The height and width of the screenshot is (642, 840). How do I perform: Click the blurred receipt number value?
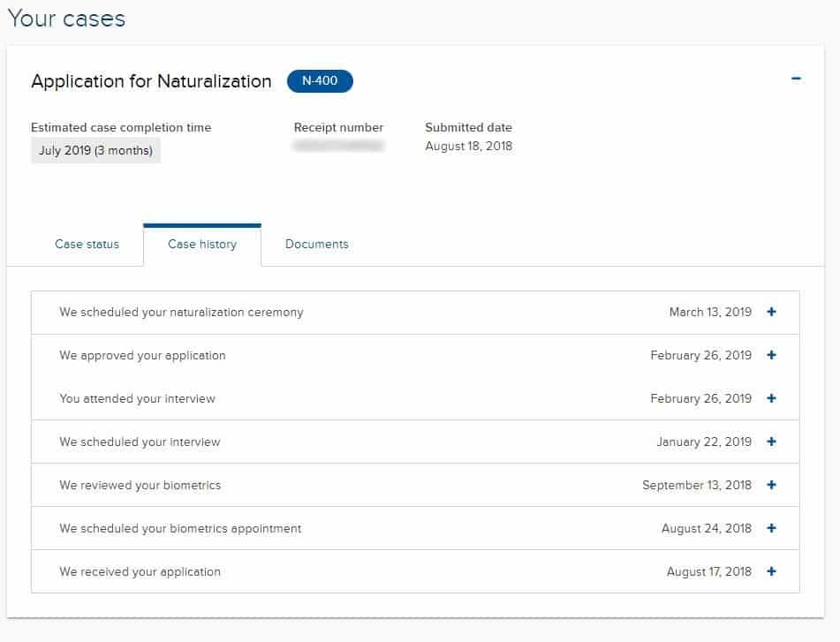(339, 146)
